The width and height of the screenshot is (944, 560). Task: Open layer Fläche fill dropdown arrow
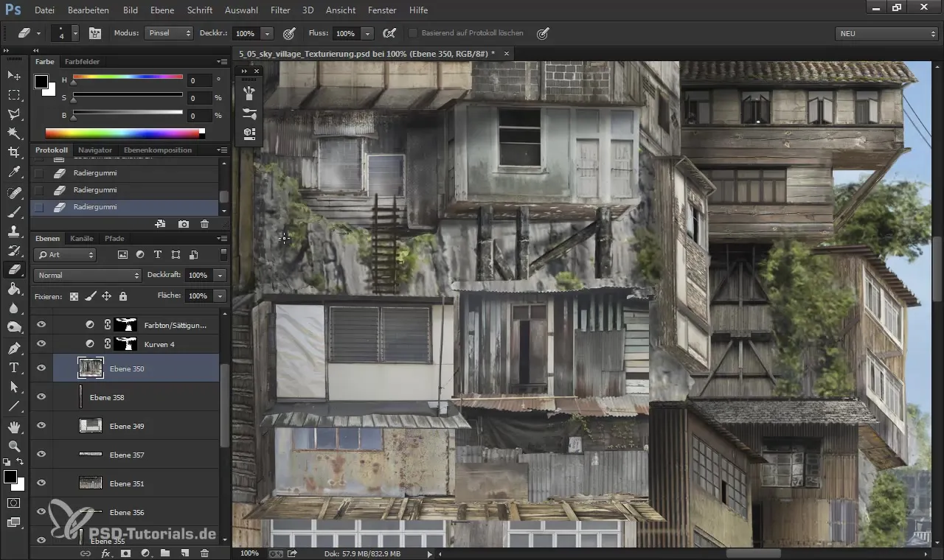tap(220, 295)
